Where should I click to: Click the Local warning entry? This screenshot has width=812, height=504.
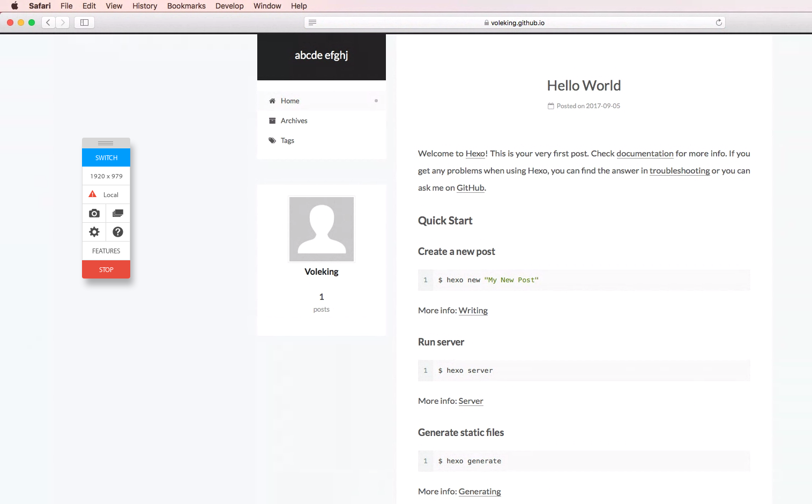pos(106,195)
